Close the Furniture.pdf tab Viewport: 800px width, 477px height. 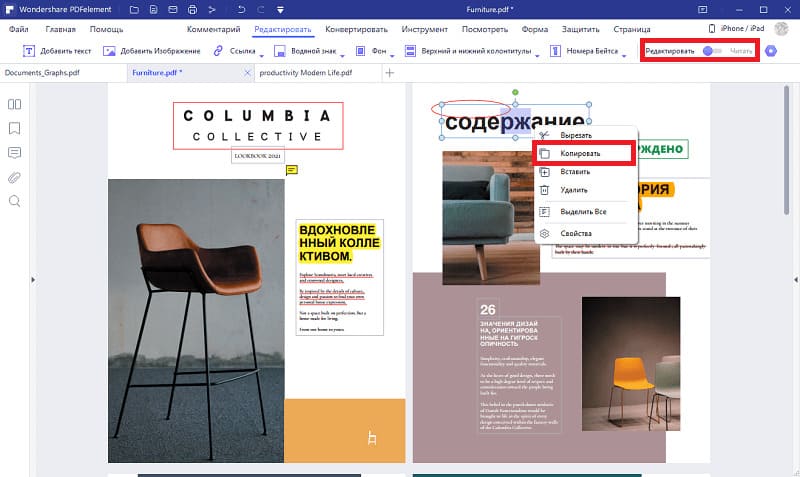247,73
